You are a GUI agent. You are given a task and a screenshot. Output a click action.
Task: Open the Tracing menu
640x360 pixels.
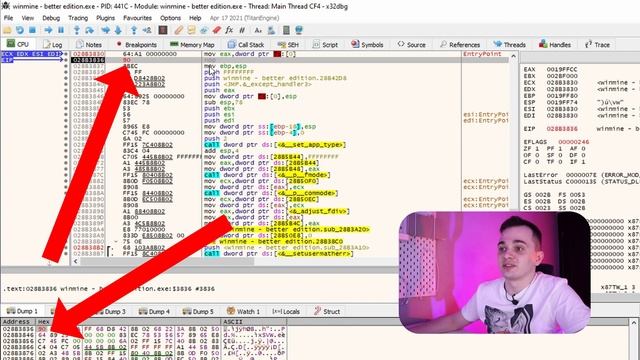coord(78,18)
